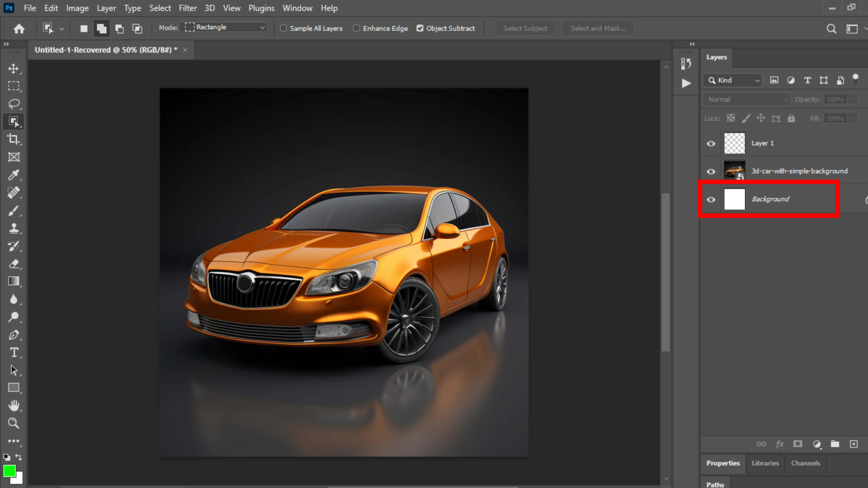The height and width of the screenshot is (488, 868).
Task: Hide 3d-car-with-simple-background layer eye
Action: point(711,171)
